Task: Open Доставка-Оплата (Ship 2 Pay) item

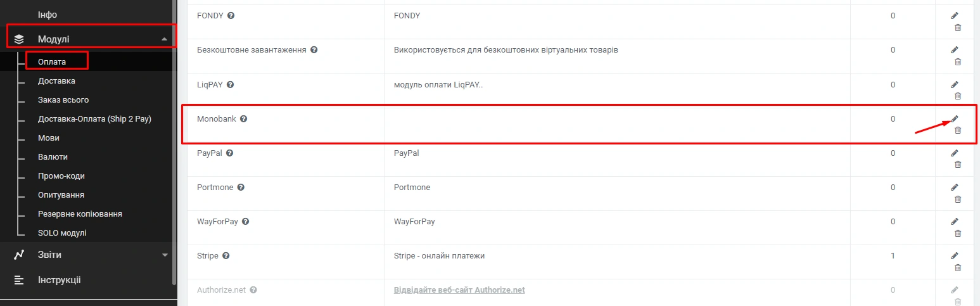Action: [x=94, y=119]
